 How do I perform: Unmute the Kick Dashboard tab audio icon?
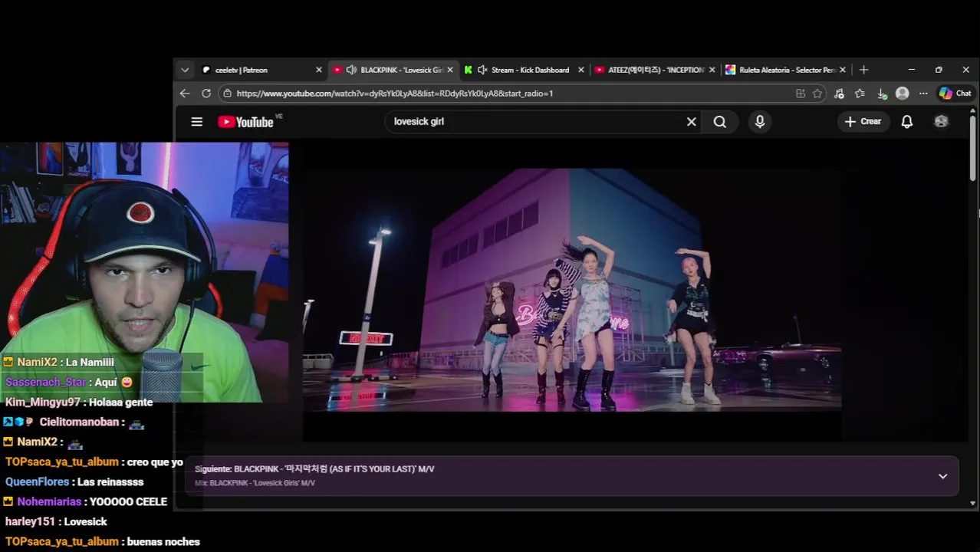coord(482,70)
